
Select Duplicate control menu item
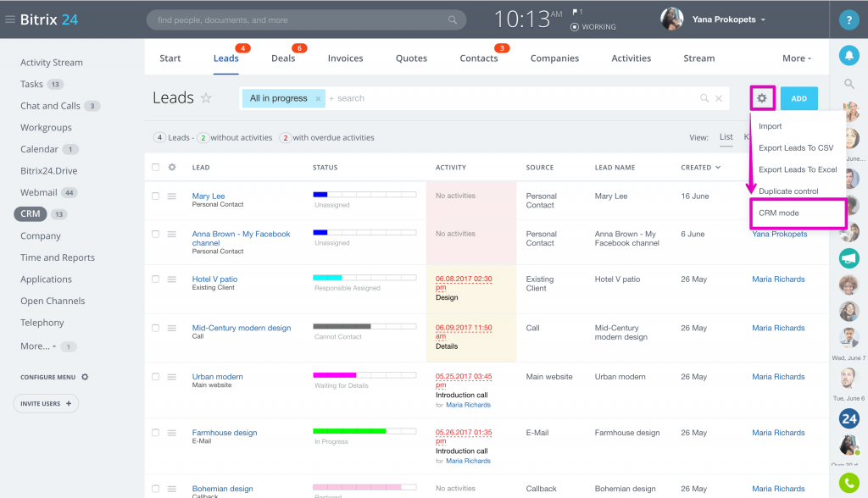click(787, 191)
